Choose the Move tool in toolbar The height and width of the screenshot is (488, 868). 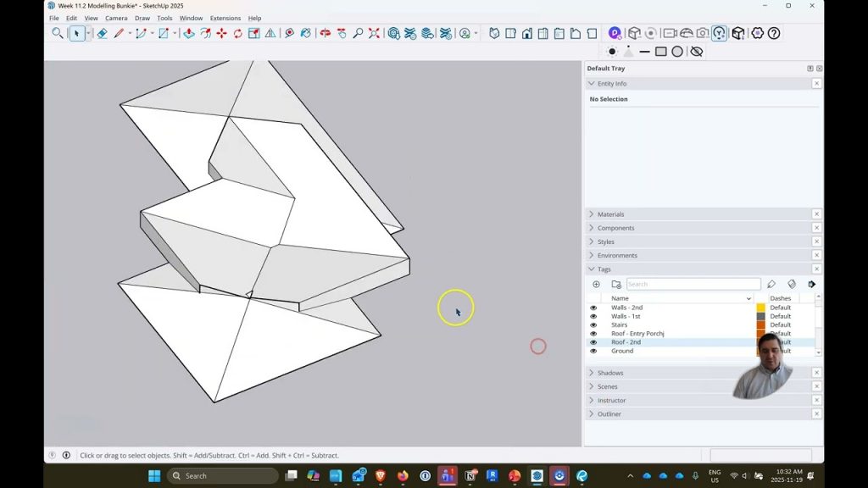click(221, 34)
